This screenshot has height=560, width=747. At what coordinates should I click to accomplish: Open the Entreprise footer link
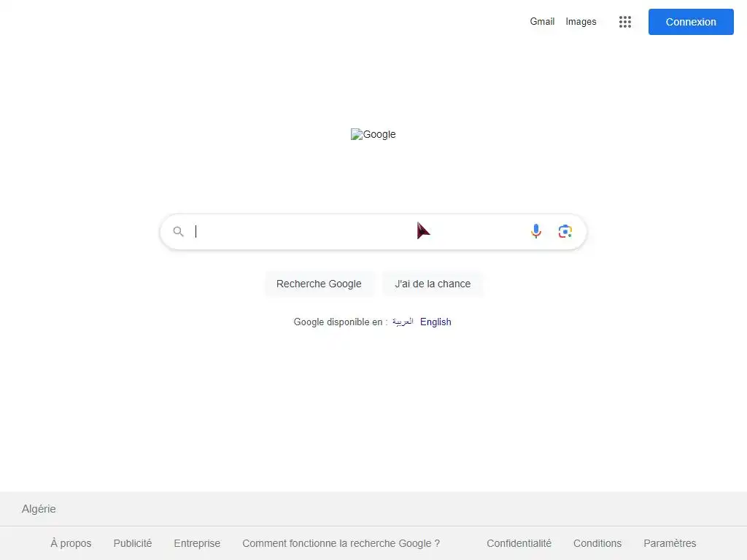pos(197,543)
